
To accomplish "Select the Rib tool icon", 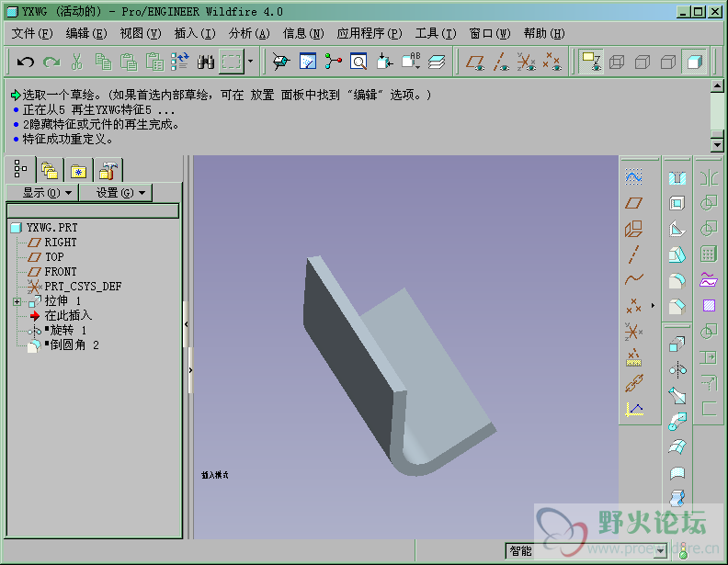I will click(677, 229).
